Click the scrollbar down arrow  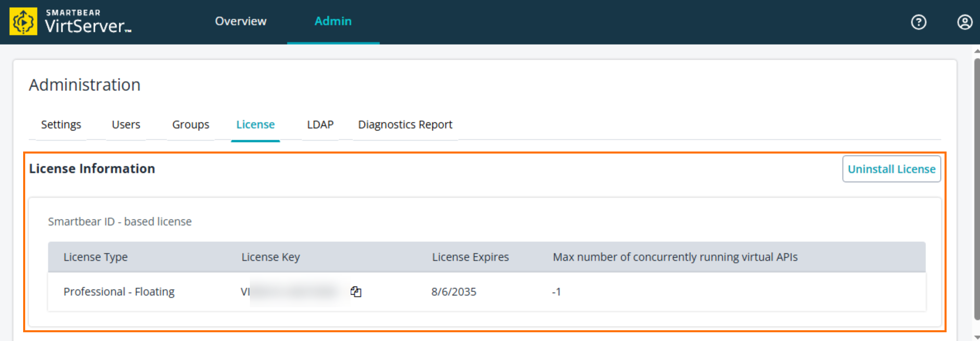976,337
